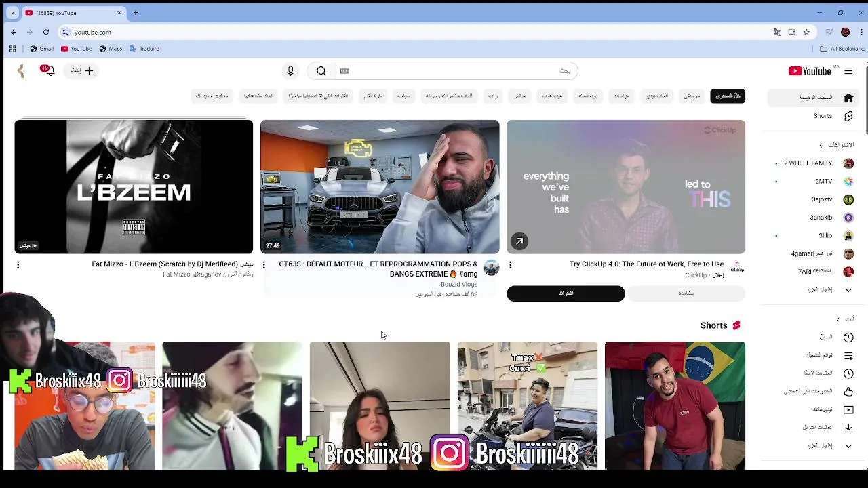Click the Bouzid Vlogs channel avatar

[x=492, y=268]
